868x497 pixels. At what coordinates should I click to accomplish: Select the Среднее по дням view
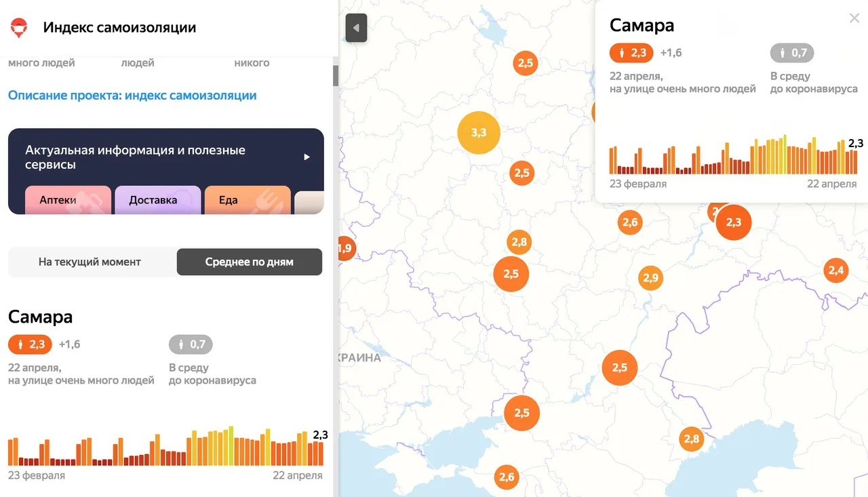pyautogui.click(x=249, y=262)
